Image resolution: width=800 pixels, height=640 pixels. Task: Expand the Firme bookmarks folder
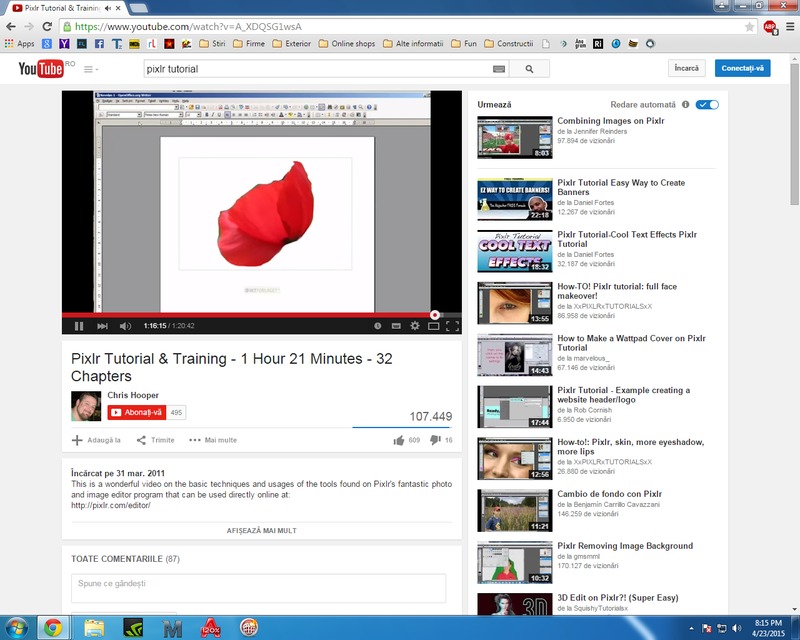[249, 44]
